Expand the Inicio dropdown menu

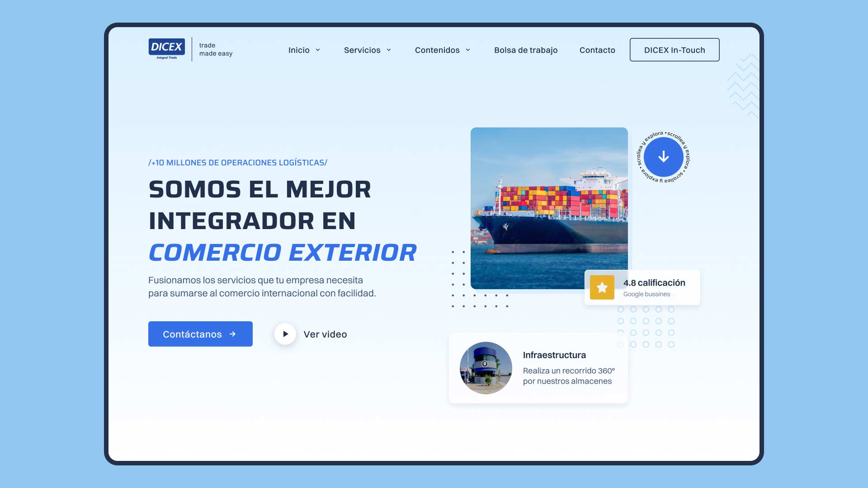point(317,50)
